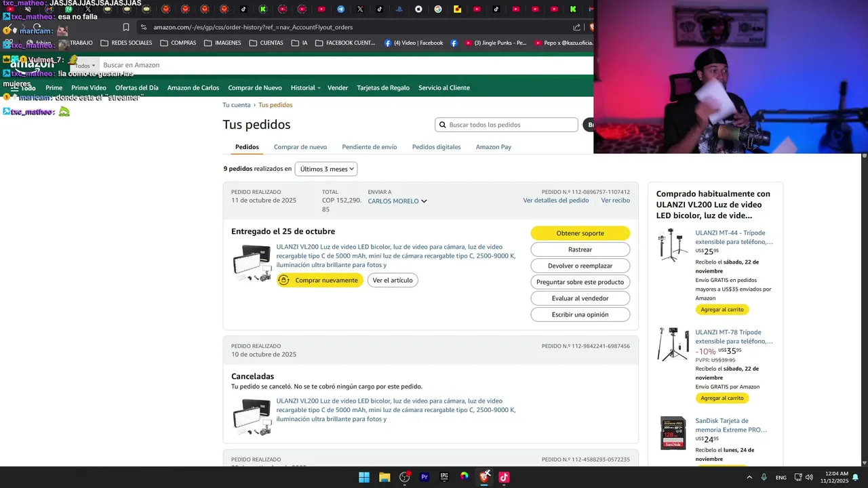Open the SanDisk memory card image

[x=673, y=434]
